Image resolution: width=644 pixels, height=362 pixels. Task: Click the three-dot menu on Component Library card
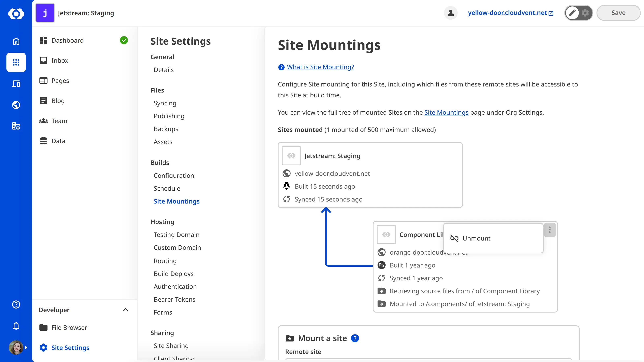tap(549, 230)
